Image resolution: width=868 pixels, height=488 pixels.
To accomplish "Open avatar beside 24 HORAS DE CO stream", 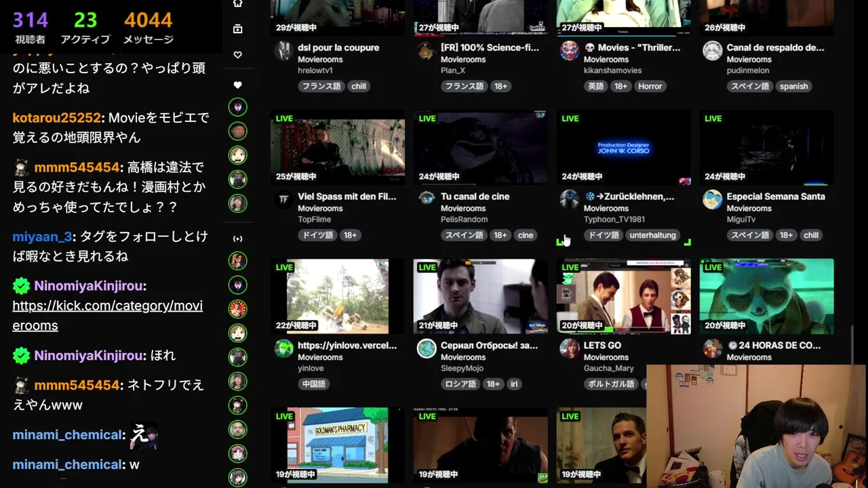I will pos(713,348).
